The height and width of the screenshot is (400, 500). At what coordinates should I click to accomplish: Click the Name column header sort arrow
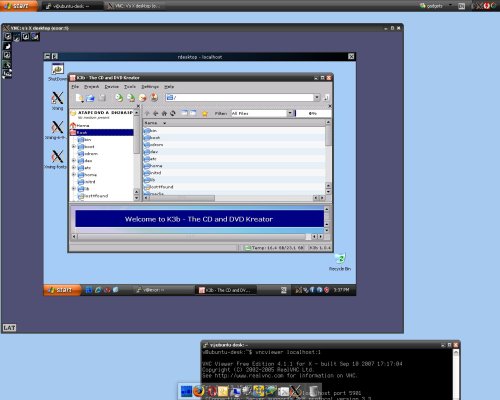pyautogui.click(x=164, y=123)
